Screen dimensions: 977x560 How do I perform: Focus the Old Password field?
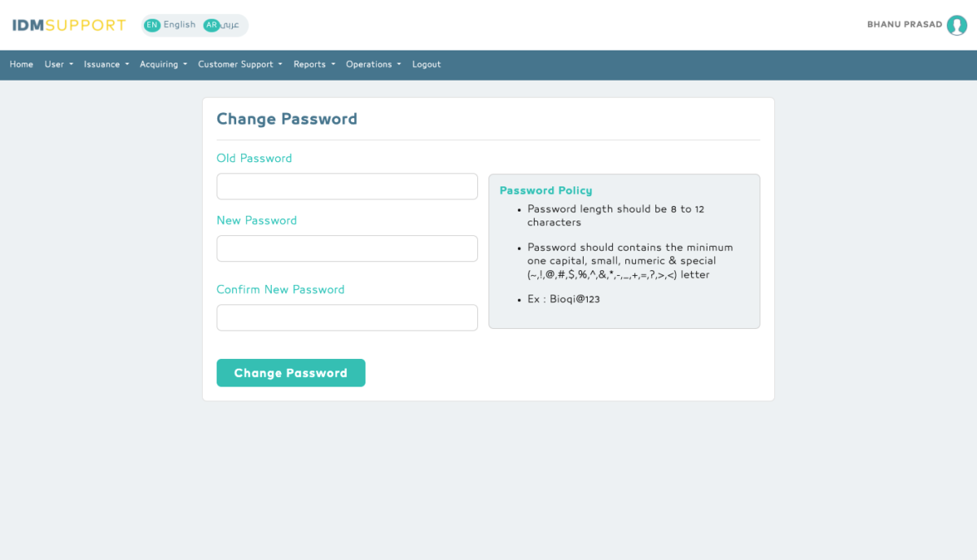347,186
